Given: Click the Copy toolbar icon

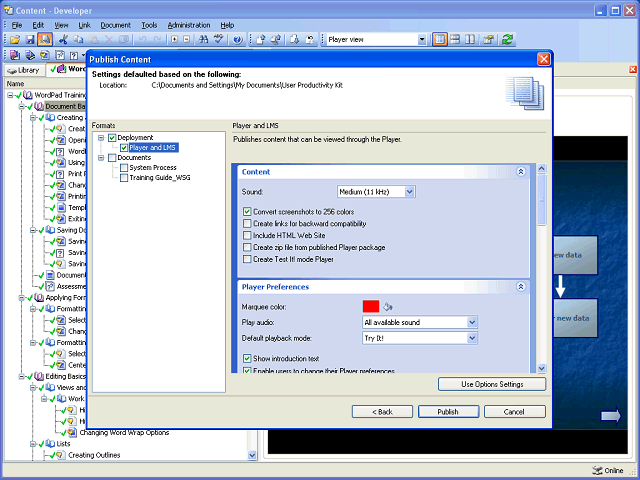Looking at the screenshot, I should click(x=78, y=39).
